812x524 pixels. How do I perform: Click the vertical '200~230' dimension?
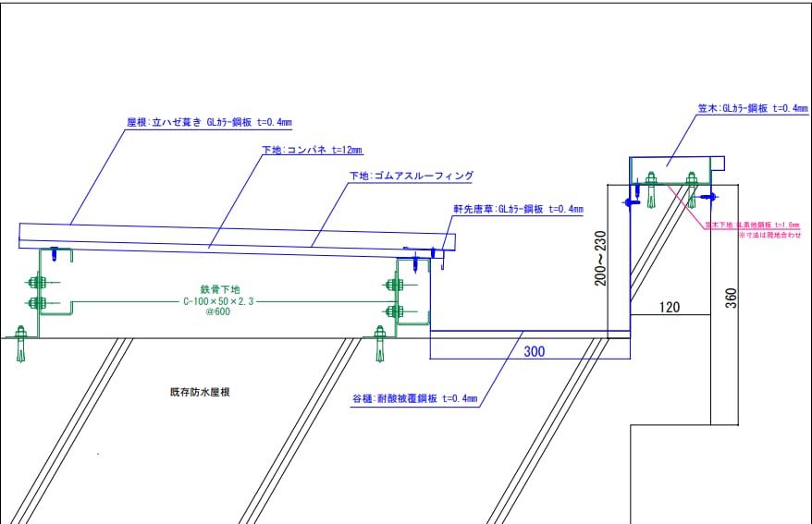(x=599, y=258)
